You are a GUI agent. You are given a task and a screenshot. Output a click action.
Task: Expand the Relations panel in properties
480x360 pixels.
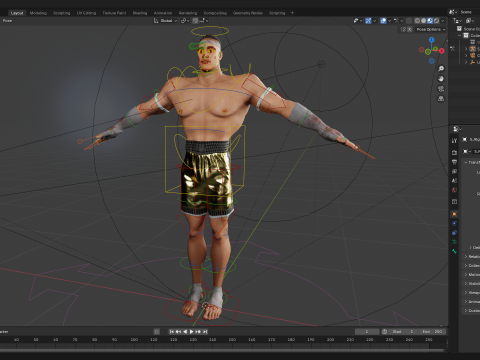coord(472,256)
